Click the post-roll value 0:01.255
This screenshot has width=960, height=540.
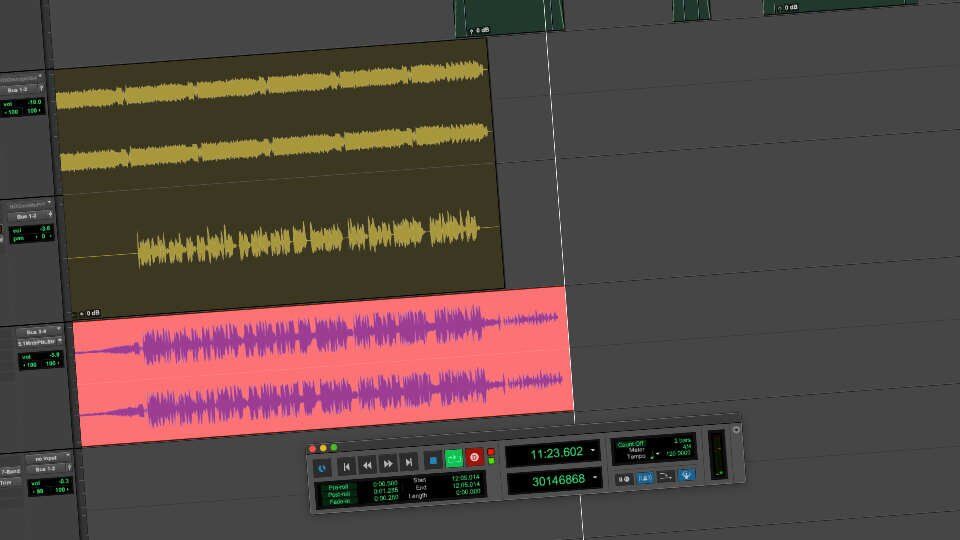(386, 490)
